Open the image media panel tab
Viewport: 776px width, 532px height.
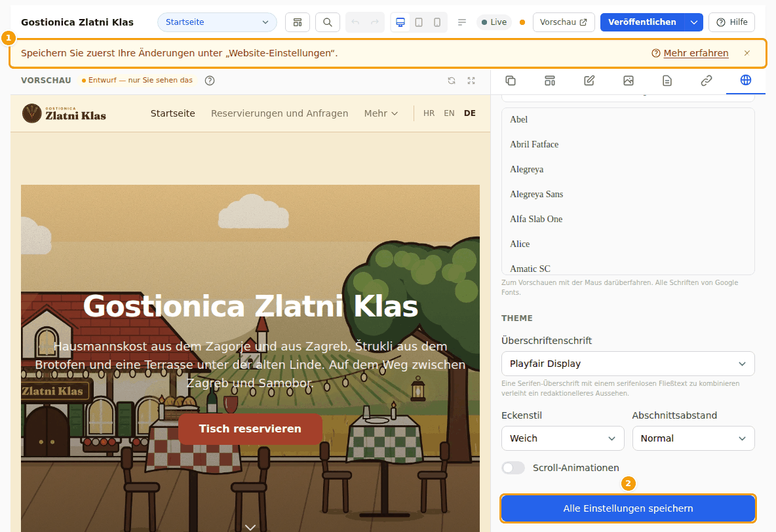(628, 81)
